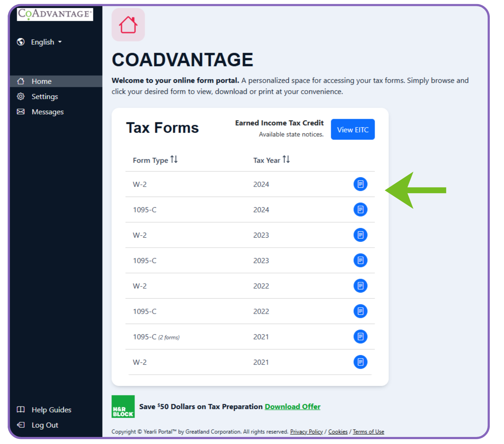The image size is (504, 444).
Task: Click the pink home icon tile
Action: point(128,25)
